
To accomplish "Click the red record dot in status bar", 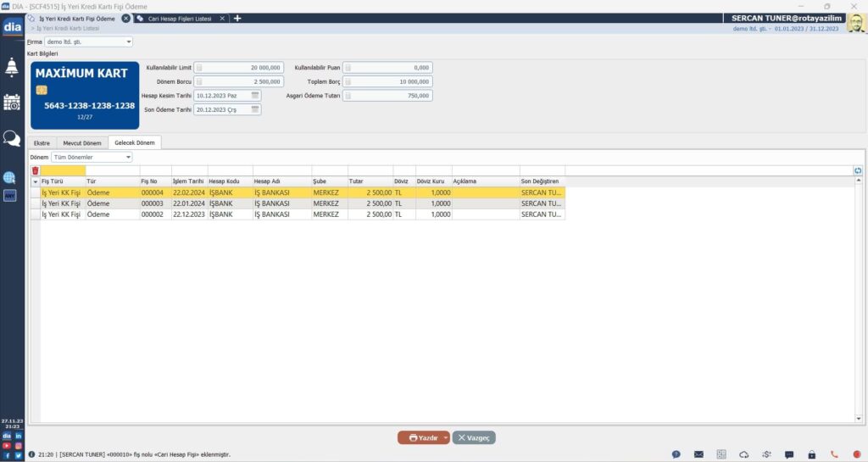I will [857, 454].
